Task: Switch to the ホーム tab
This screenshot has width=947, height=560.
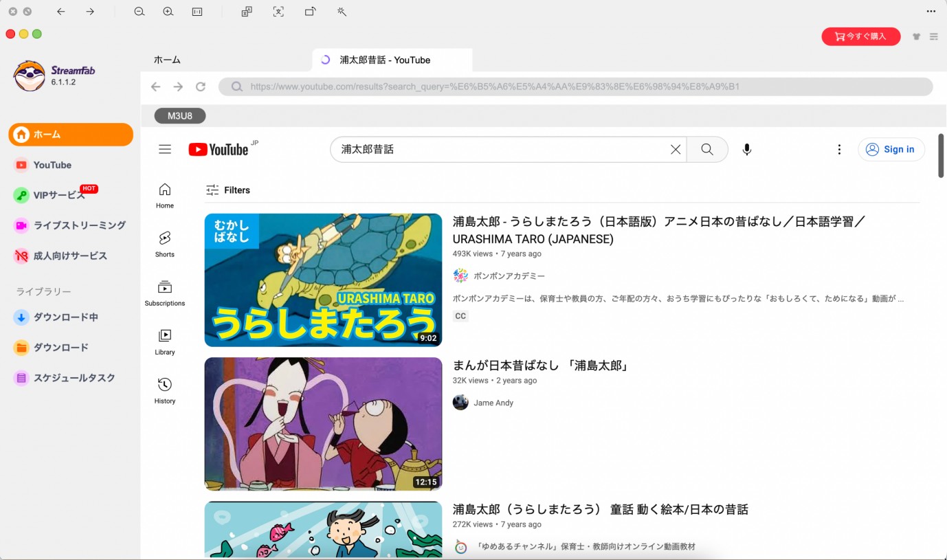Action: pyautogui.click(x=167, y=60)
